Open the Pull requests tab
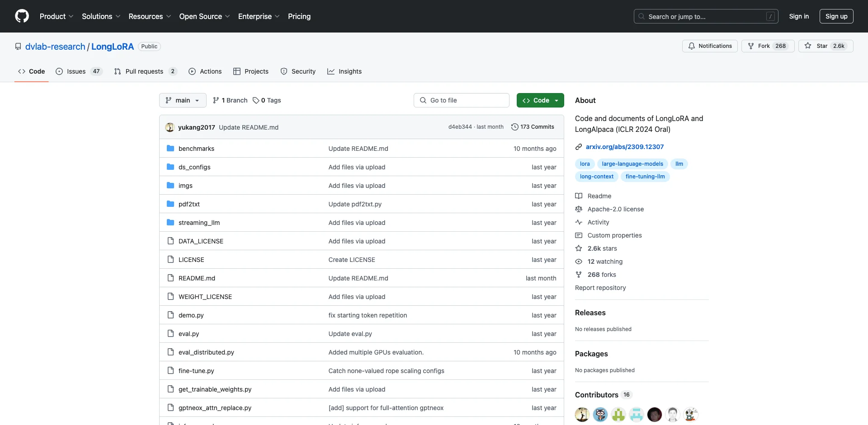868x425 pixels. [x=145, y=71]
